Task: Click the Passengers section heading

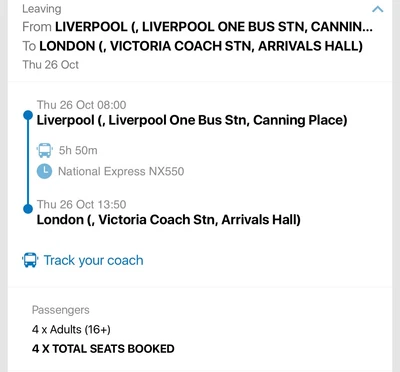Action: click(x=61, y=310)
